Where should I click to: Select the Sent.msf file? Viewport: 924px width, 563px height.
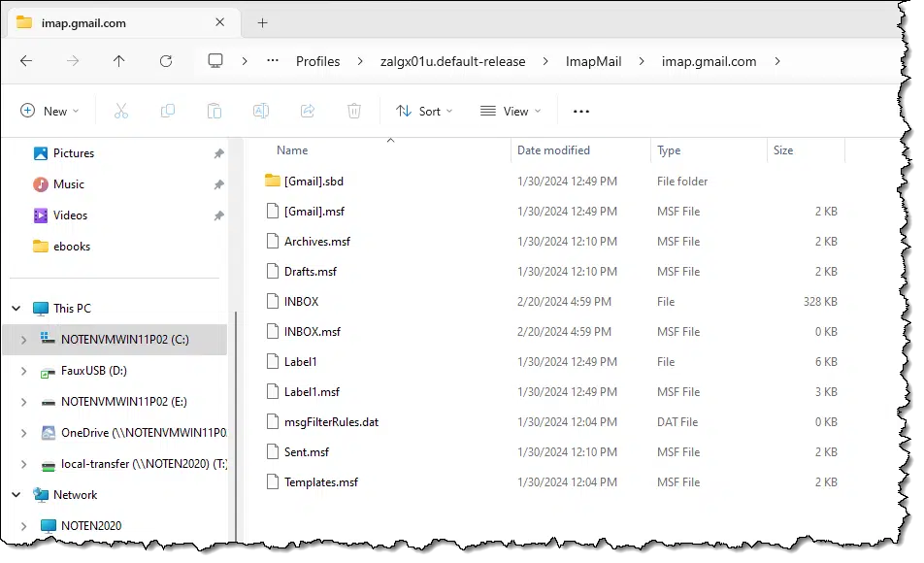[307, 452]
